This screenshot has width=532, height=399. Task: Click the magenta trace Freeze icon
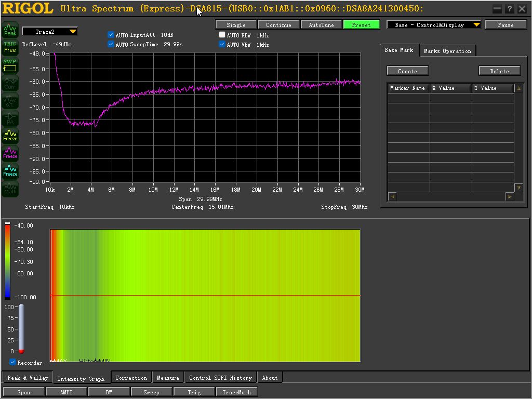(x=10, y=153)
